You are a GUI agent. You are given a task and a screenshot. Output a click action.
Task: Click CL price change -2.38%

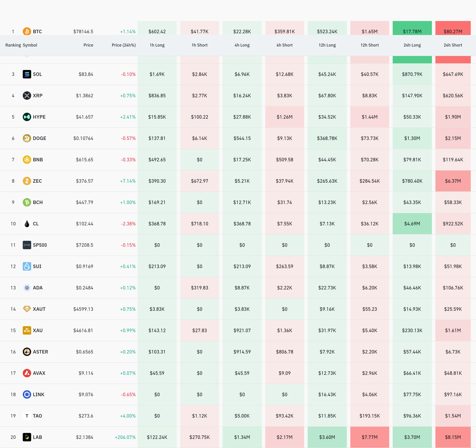pyautogui.click(x=128, y=224)
